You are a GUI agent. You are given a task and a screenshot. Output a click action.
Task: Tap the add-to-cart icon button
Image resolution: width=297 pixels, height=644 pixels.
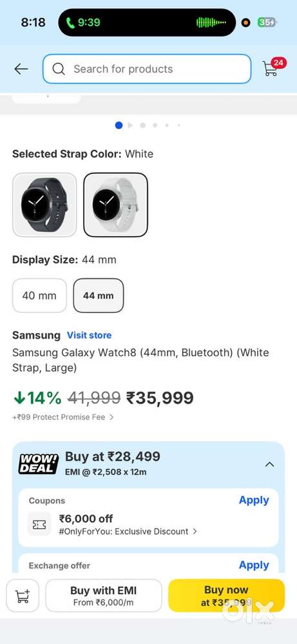click(x=23, y=596)
